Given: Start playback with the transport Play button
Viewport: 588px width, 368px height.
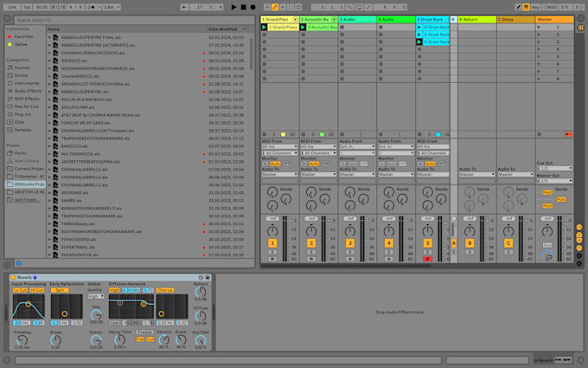Looking at the screenshot, I should pyautogui.click(x=233, y=7).
